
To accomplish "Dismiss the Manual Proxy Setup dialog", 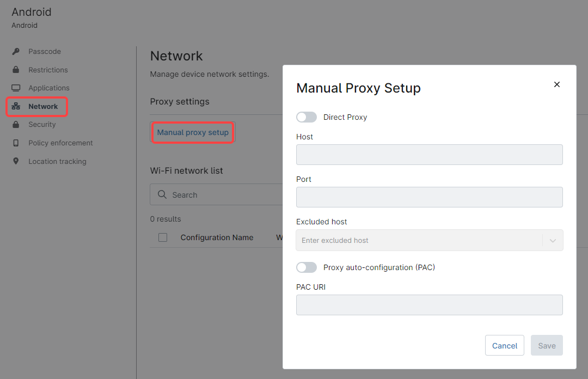I will pyautogui.click(x=556, y=84).
